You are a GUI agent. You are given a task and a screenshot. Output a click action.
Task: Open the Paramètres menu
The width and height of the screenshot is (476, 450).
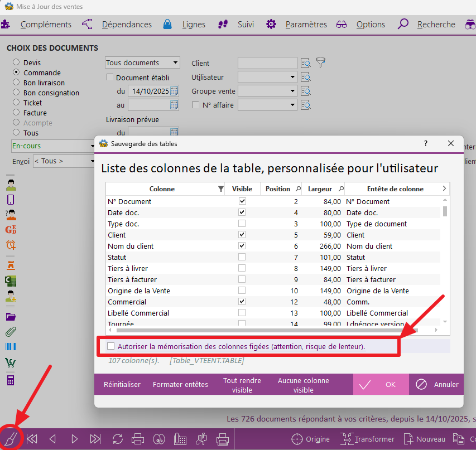pos(306,24)
